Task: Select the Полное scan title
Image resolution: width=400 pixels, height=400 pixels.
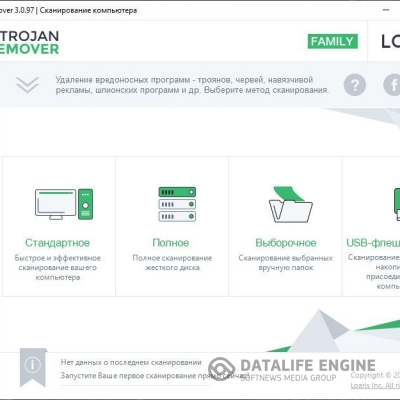Action: [x=171, y=243]
